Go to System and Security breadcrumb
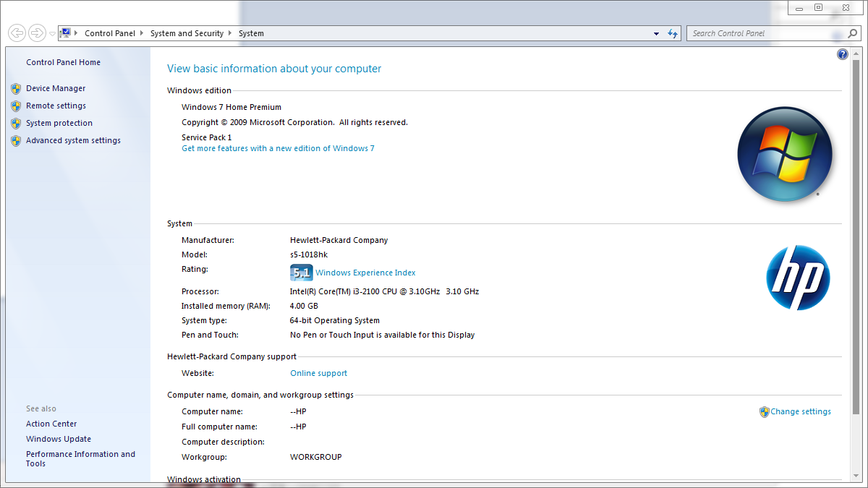The image size is (868, 488). point(187,33)
